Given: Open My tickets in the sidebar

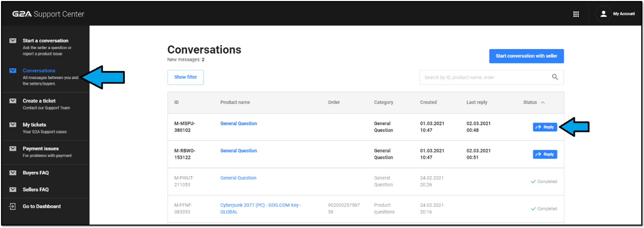Looking at the screenshot, I should [34, 125].
